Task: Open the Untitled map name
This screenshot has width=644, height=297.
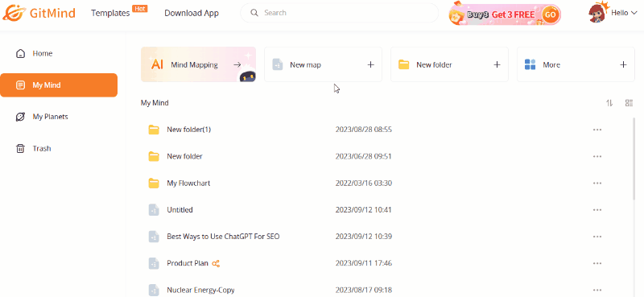Action: 180,210
